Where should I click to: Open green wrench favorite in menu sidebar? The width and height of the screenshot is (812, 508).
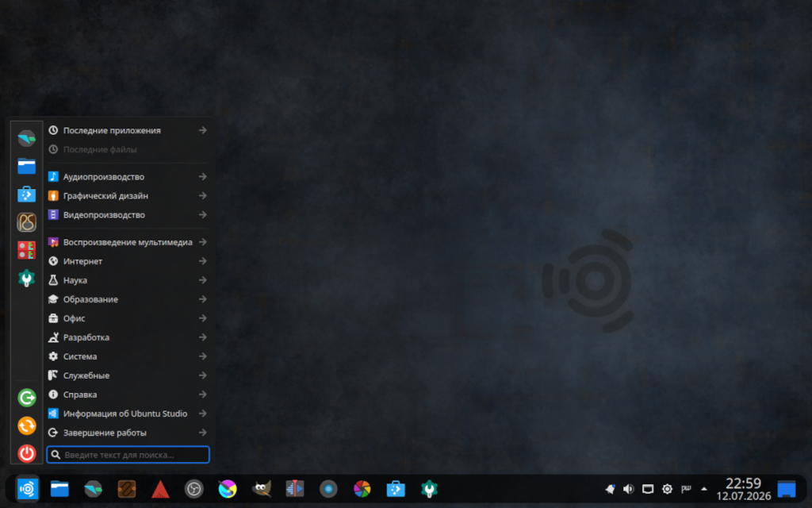point(26,279)
